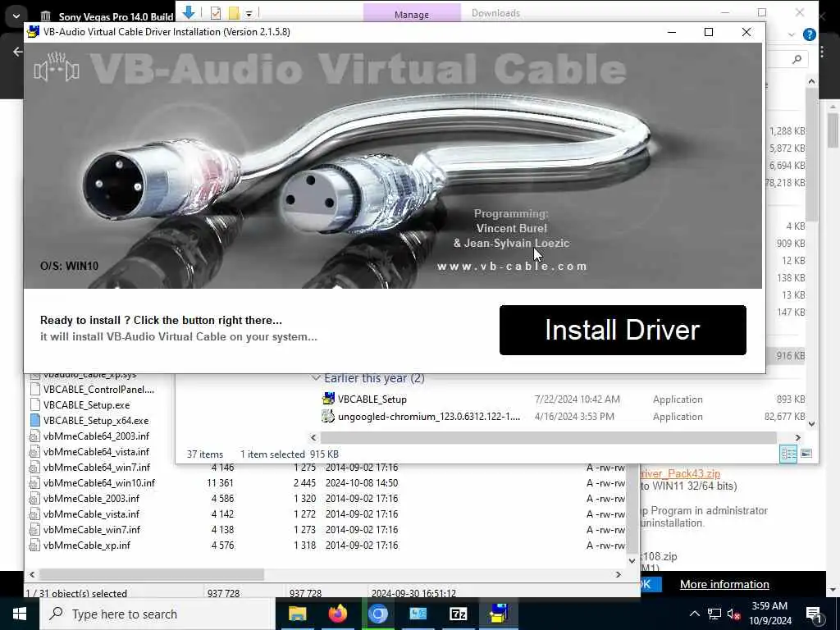Click the More information link
Image resolution: width=840 pixels, height=630 pixels.
(724, 584)
